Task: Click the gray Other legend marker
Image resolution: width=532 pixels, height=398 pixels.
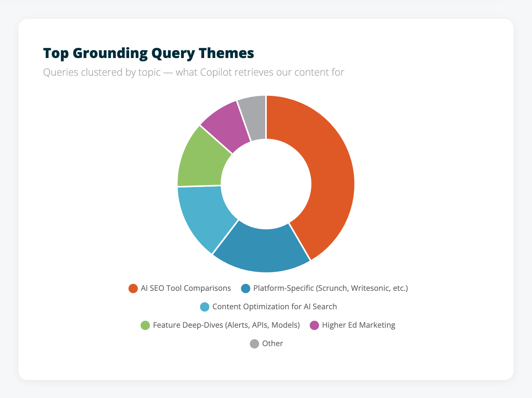Action: (x=254, y=343)
